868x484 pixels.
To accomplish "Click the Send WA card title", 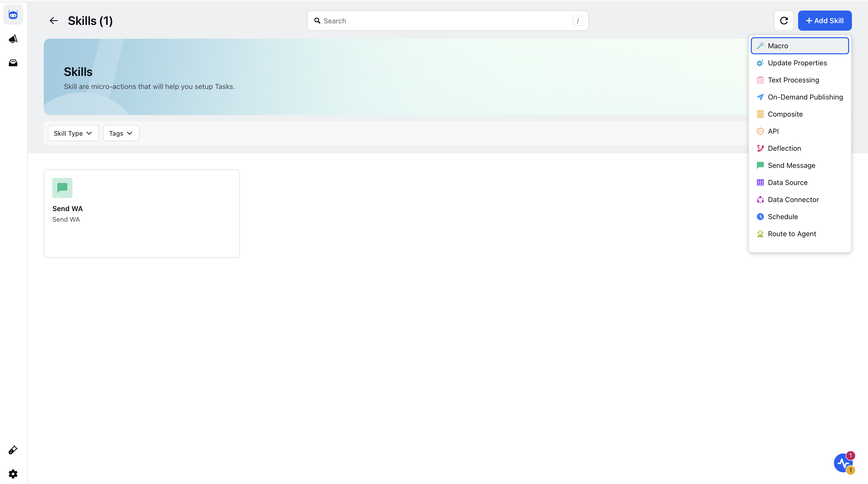I will [67, 209].
